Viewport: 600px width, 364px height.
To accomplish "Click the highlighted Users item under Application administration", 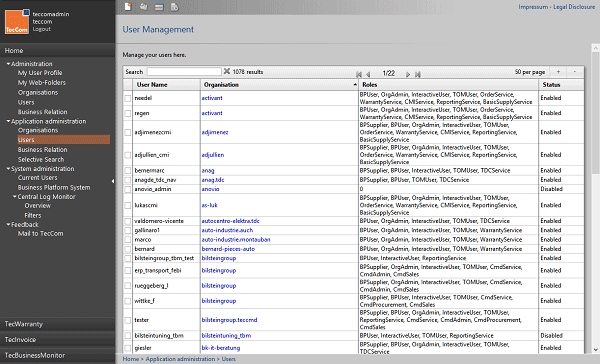I will 64,140.
